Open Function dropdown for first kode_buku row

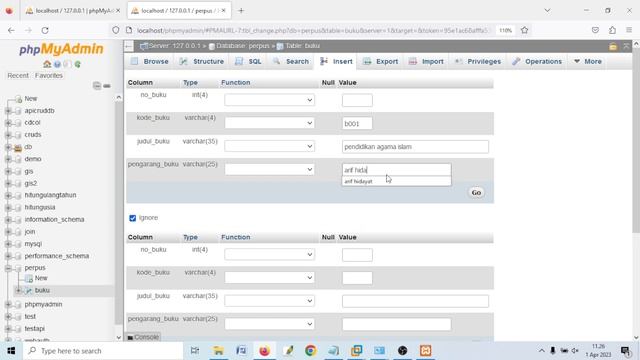(x=269, y=123)
